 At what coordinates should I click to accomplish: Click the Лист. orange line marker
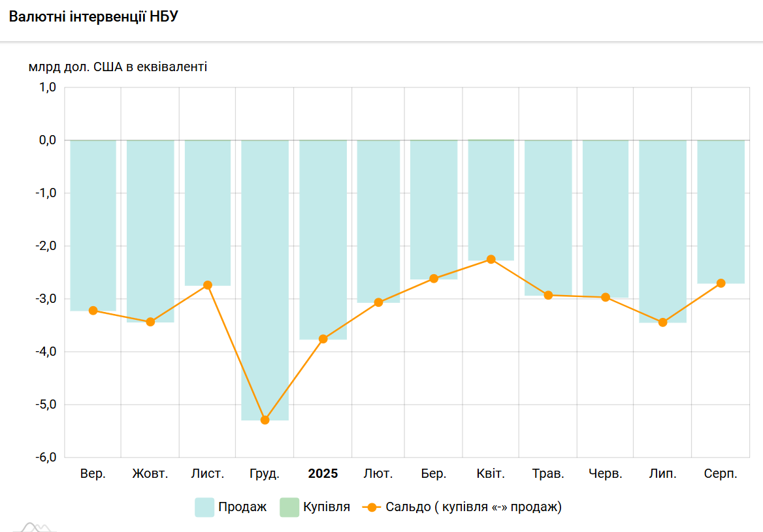[208, 285]
